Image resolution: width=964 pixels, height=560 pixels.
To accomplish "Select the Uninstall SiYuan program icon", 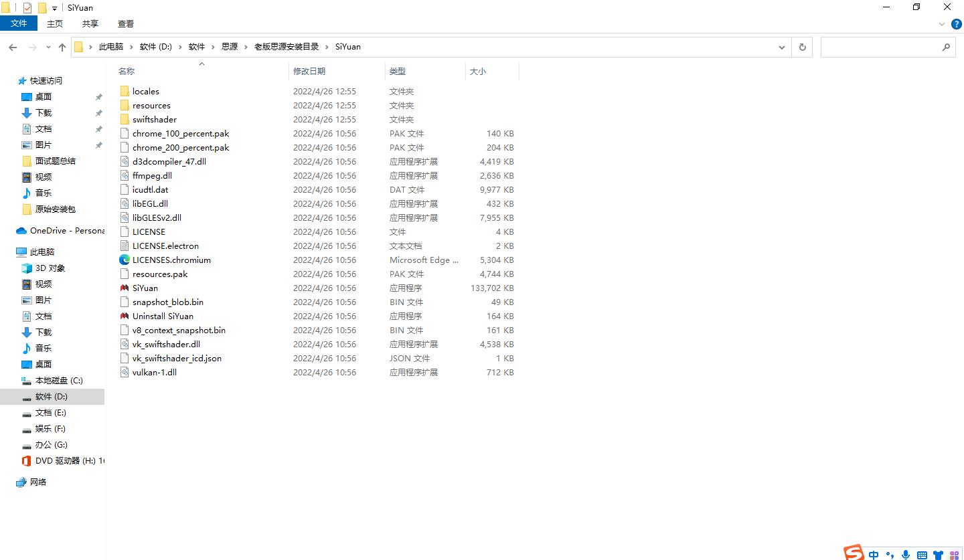I will point(124,316).
